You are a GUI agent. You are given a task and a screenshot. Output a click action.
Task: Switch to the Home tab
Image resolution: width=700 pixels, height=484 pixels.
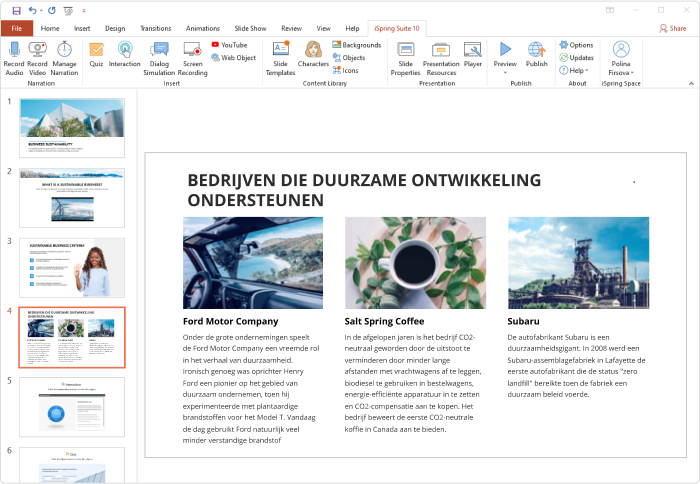[50, 28]
